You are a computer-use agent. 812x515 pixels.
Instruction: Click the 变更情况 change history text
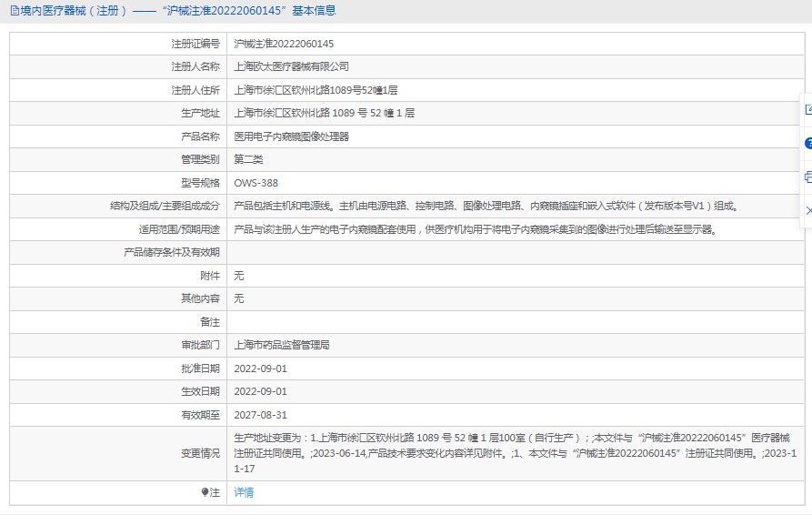515,453
